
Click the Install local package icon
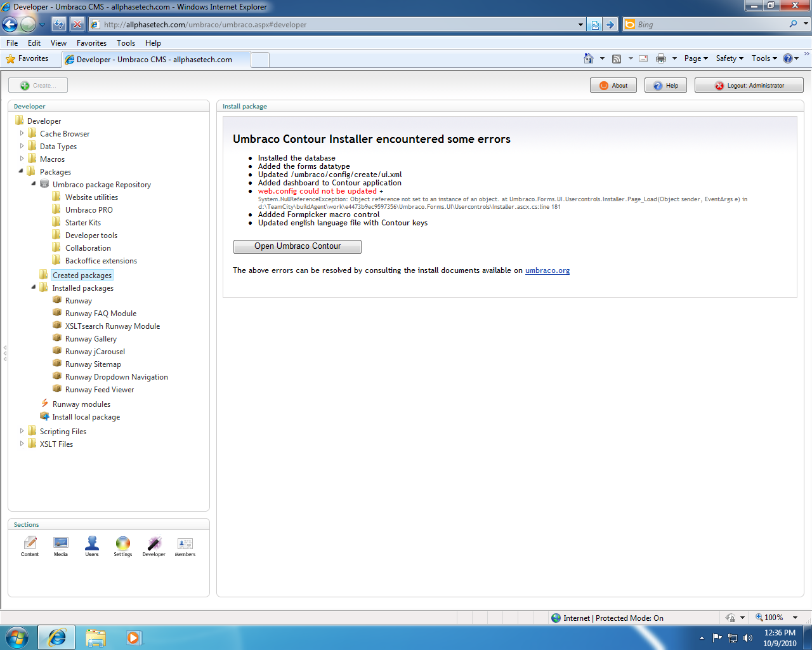click(x=44, y=416)
